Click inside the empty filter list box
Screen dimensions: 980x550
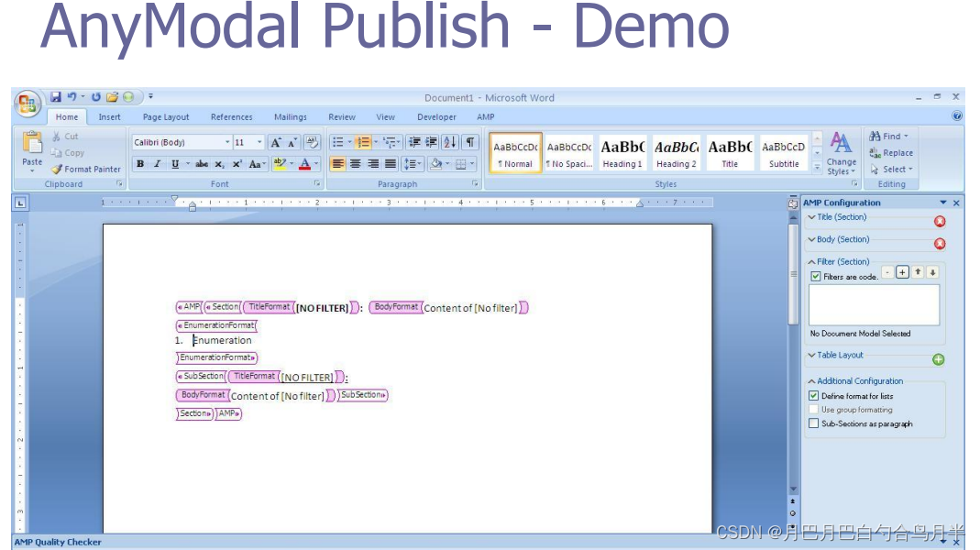tap(874, 305)
